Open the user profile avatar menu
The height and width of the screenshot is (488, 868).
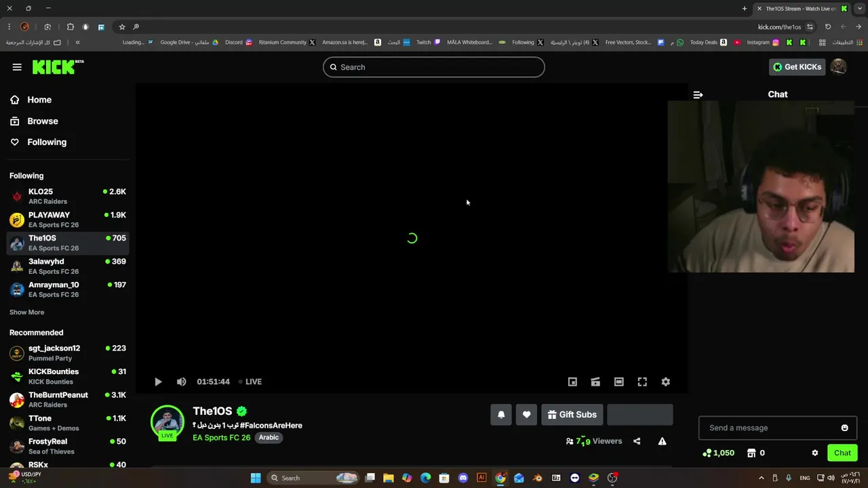pyautogui.click(x=839, y=66)
